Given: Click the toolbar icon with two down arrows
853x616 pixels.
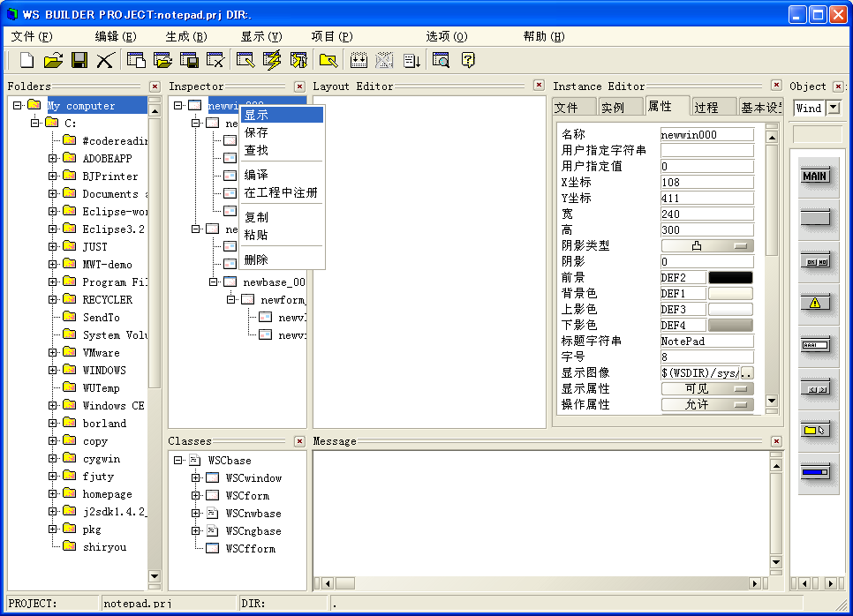Looking at the screenshot, I should [x=359, y=60].
